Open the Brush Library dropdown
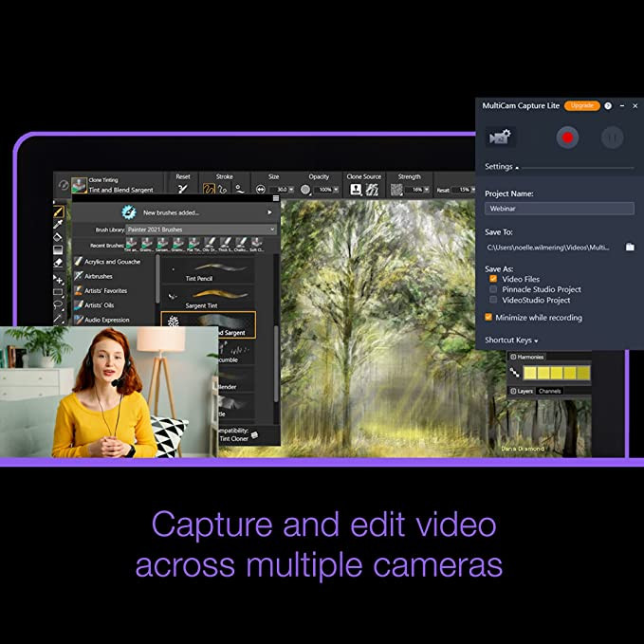The height and width of the screenshot is (644, 644). pos(201,230)
